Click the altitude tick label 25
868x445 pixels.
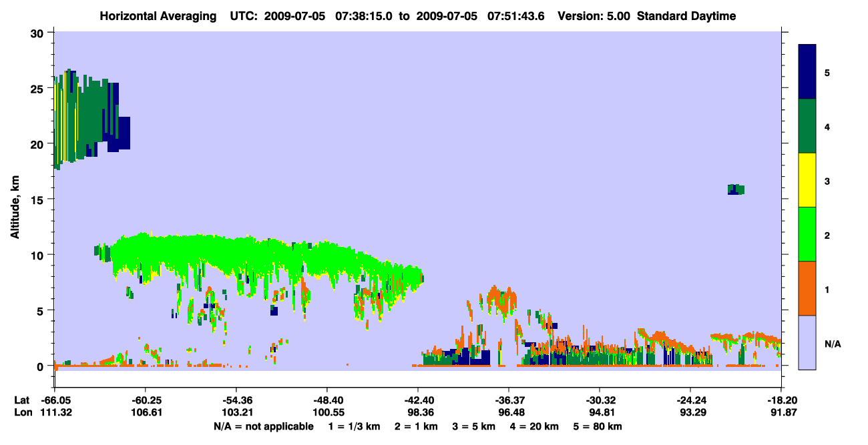click(x=39, y=88)
